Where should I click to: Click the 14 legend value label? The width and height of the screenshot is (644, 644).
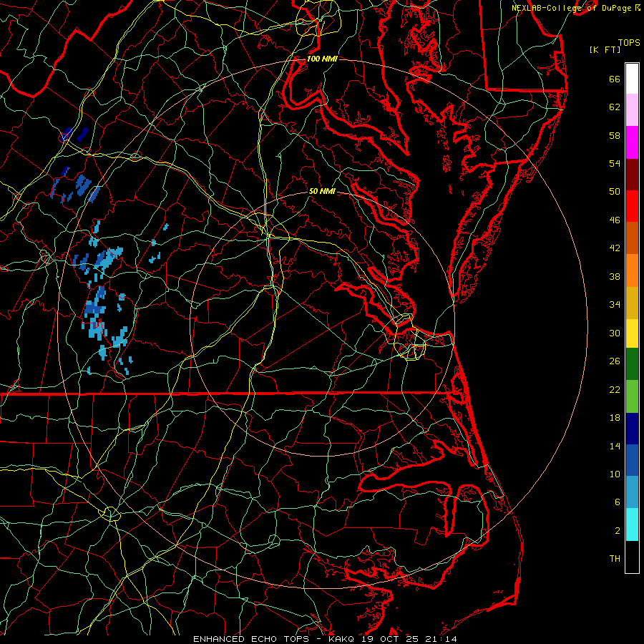pos(615,446)
